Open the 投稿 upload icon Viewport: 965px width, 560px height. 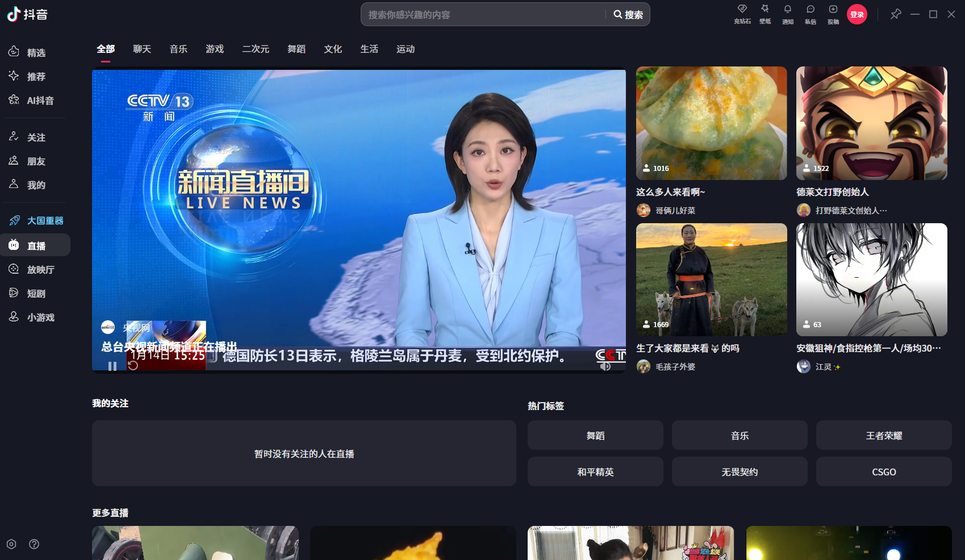tap(833, 14)
